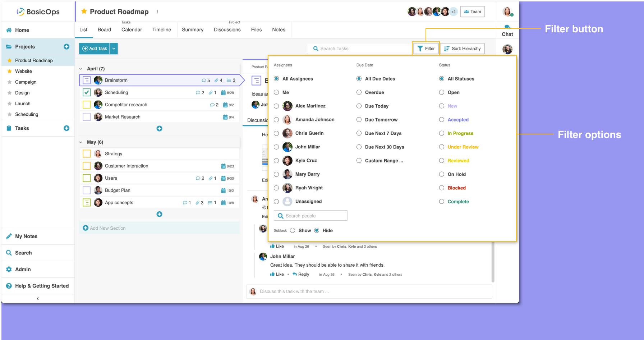644x340 pixels.
Task: Select the Overdue due date radio button
Action: click(x=359, y=92)
